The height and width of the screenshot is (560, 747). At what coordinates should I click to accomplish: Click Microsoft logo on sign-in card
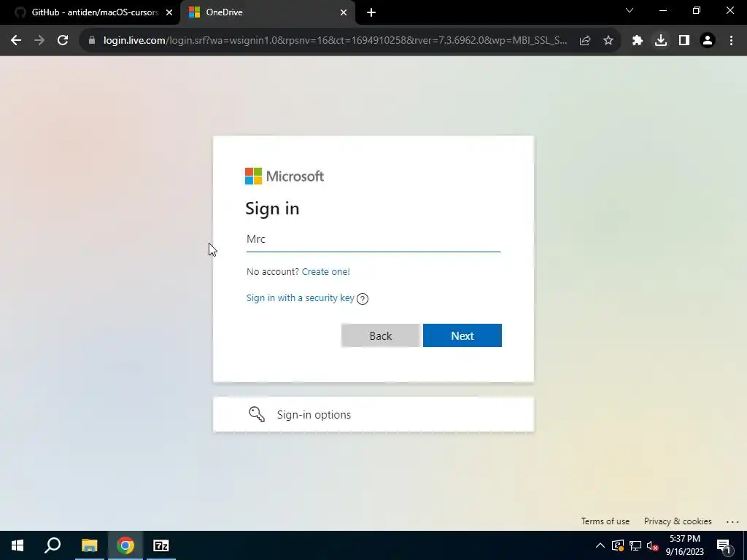(285, 176)
